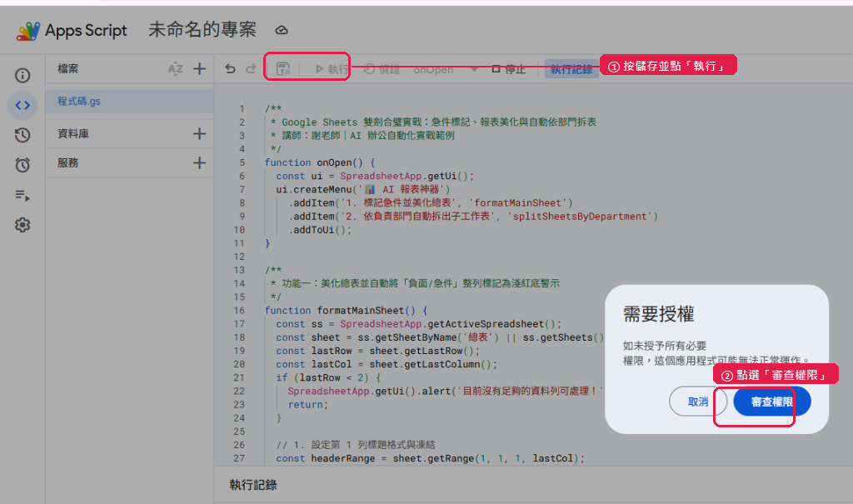Click the 執行記錄 panel title at bottom
853x504 pixels.
(253, 485)
